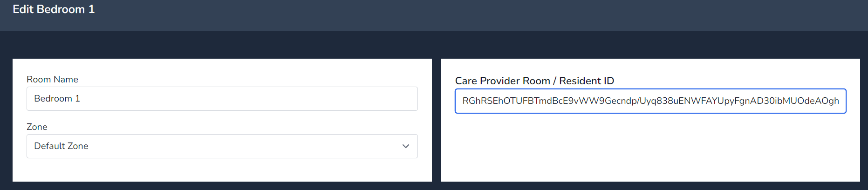This screenshot has height=190, width=868.
Task: Place cursor at start of Resident ID string
Action: pyautogui.click(x=462, y=101)
